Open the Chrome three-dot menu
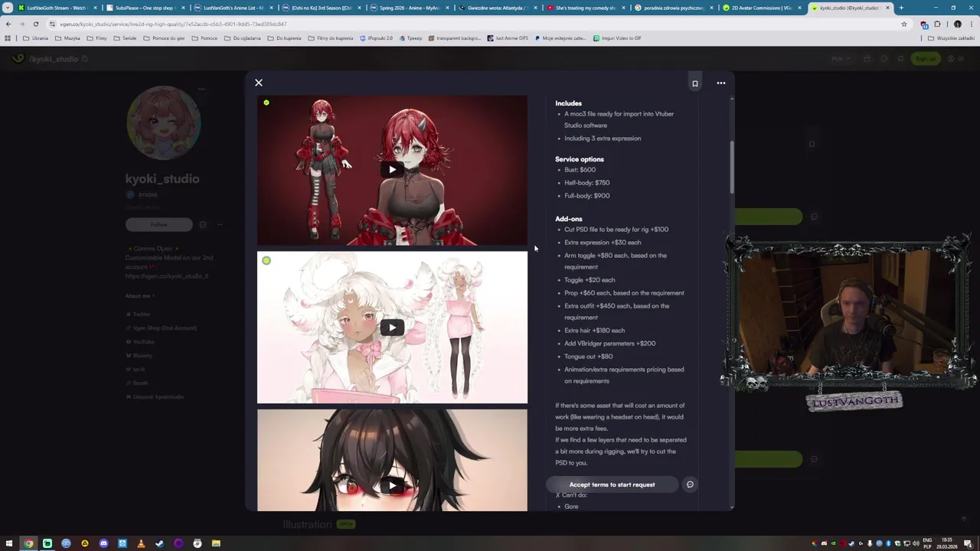Image resolution: width=980 pixels, height=551 pixels. pyautogui.click(x=972, y=24)
